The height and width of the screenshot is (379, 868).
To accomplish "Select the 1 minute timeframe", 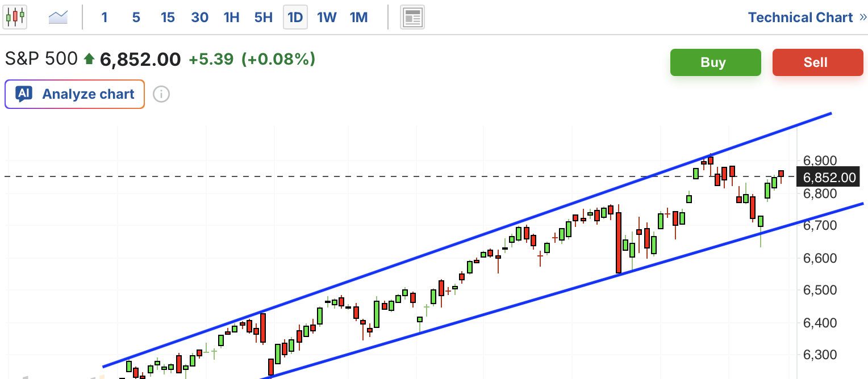I will point(104,18).
